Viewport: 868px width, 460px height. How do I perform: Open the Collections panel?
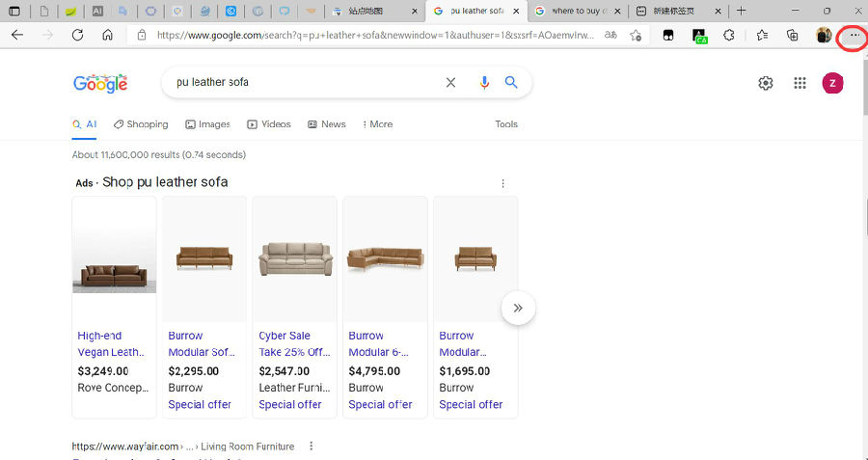pyautogui.click(x=792, y=35)
